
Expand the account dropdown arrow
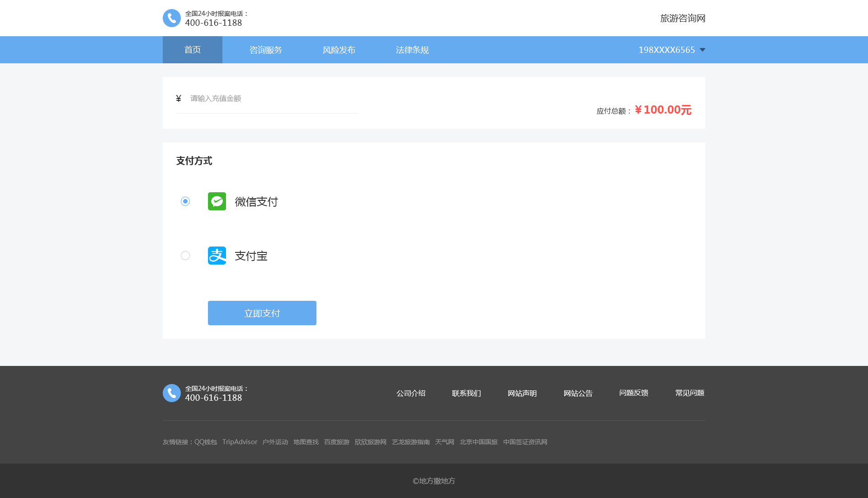(703, 50)
